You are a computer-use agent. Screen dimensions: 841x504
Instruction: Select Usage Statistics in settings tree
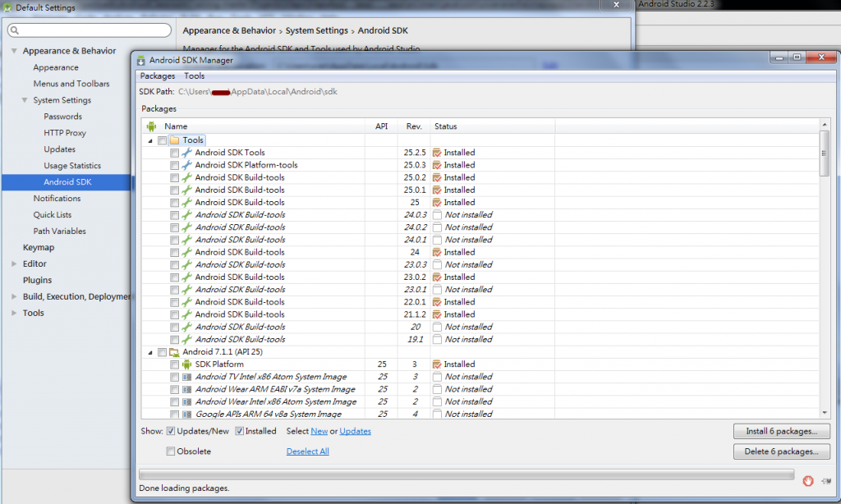72,166
